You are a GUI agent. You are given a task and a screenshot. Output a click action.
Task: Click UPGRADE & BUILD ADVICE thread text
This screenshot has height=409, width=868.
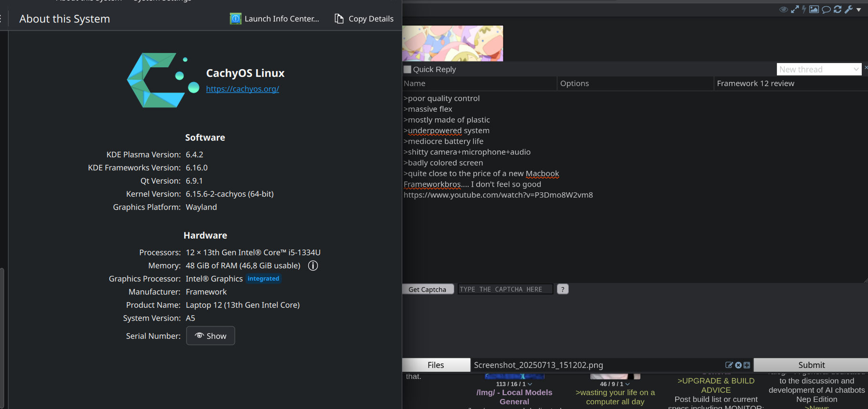pyautogui.click(x=716, y=386)
